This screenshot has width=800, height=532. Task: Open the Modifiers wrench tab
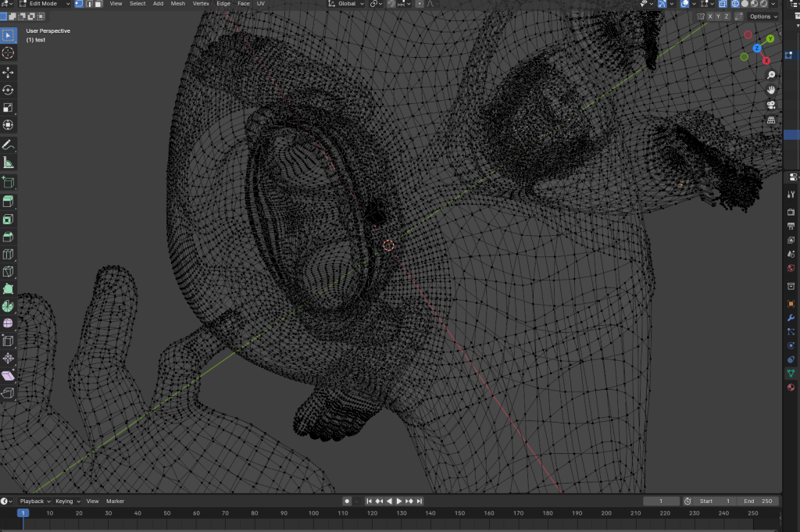click(x=791, y=318)
